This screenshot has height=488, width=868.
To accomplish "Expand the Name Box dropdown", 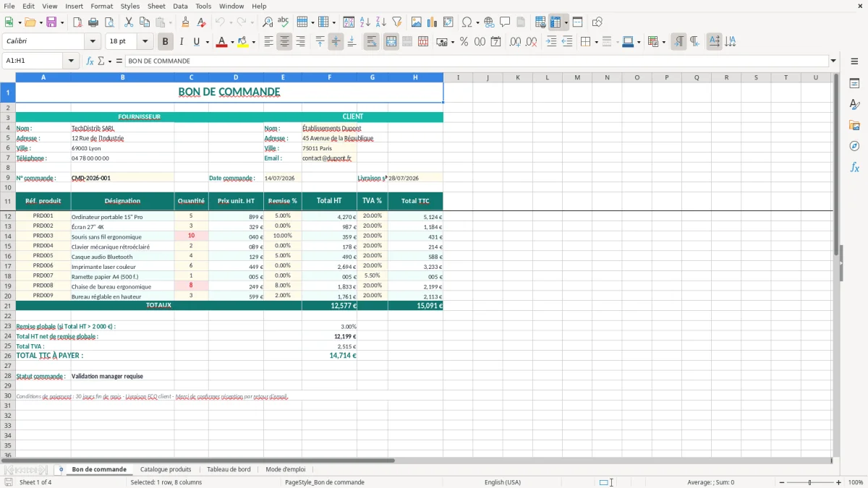I will [72, 61].
